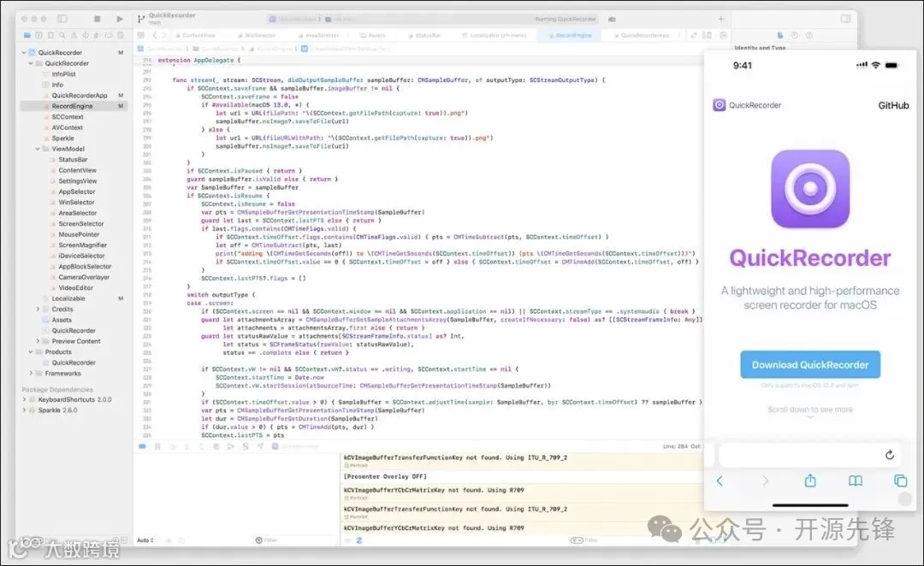Click the Running QuickRecorder activity status
The height and width of the screenshot is (566, 924).
point(566,19)
